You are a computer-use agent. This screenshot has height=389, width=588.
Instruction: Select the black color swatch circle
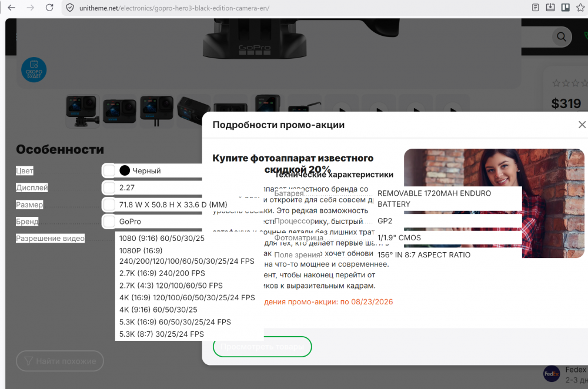tap(125, 170)
